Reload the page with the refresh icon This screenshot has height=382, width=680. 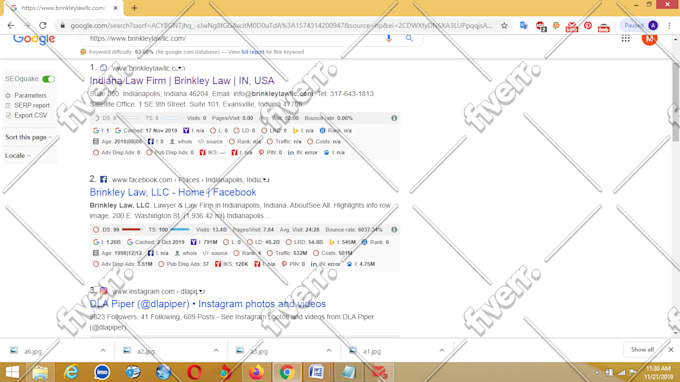click(x=42, y=26)
